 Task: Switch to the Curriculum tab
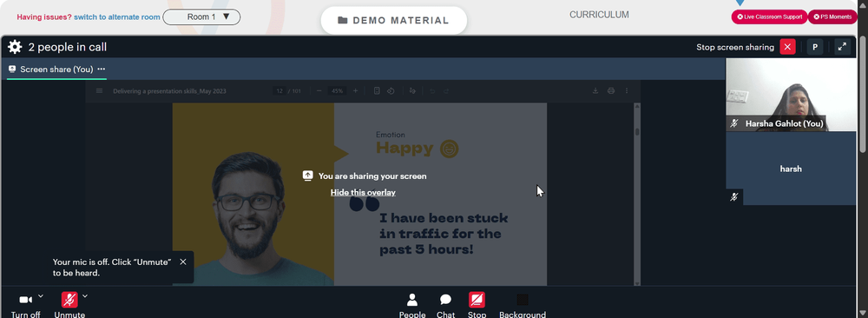click(x=599, y=15)
